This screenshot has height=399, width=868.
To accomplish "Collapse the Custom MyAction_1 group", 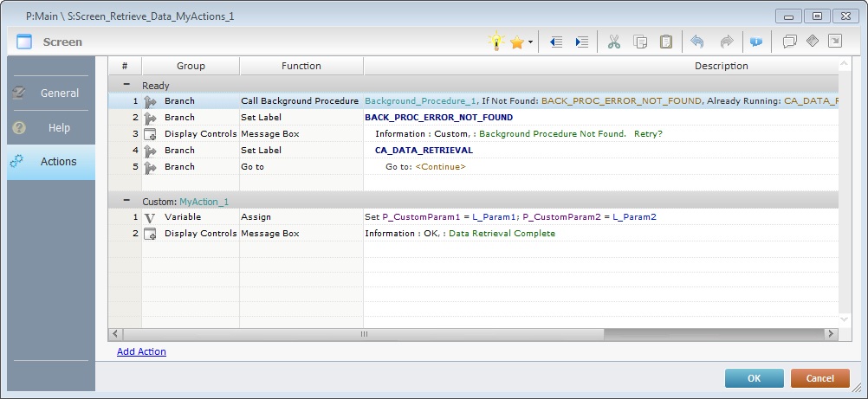I will click(x=126, y=202).
